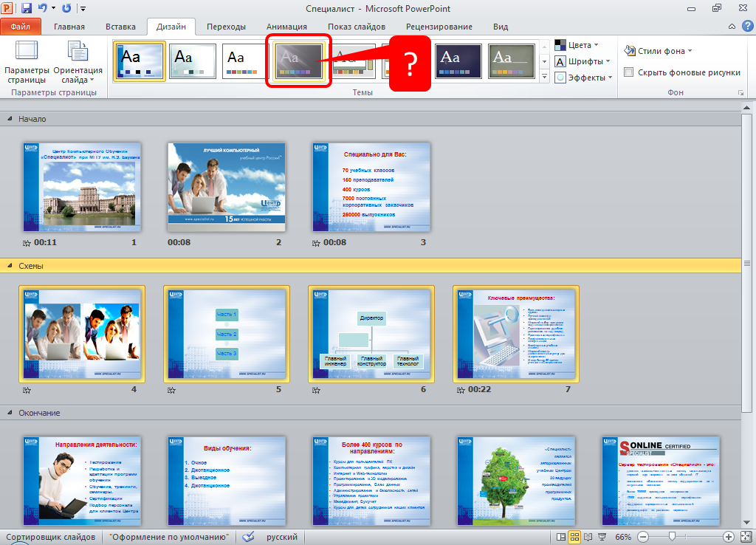Image resolution: width=756 pixels, height=545 pixels.
Task: Open the Стили фона dropdown
Action: pyautogui.click(x=659, y=51)
